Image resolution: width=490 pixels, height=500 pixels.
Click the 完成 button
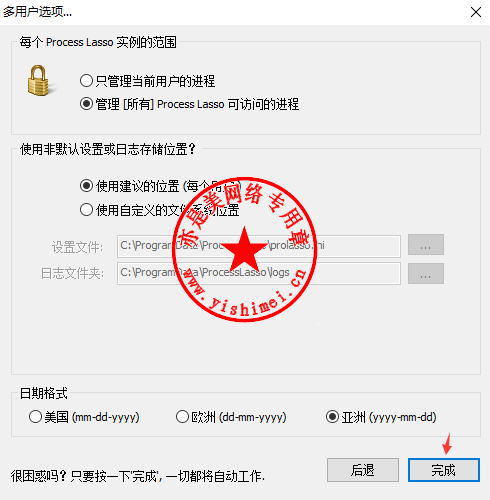point(444,470)
